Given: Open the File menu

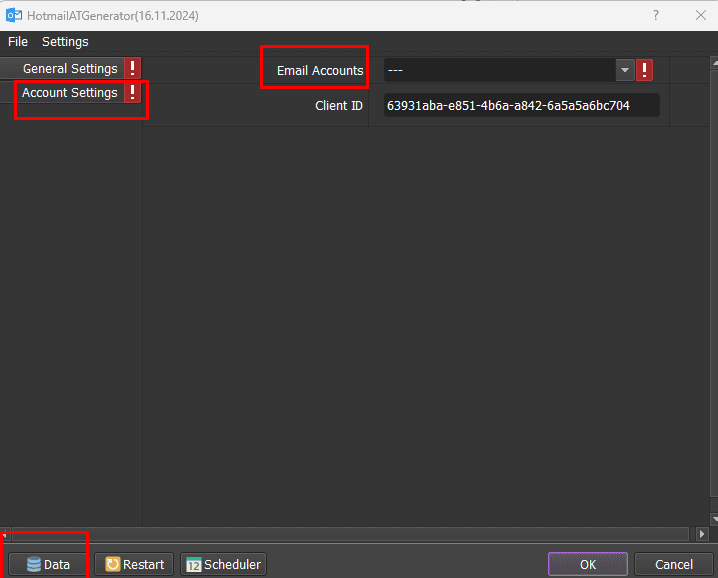Looking at the screenshot, I should [18, 42].
